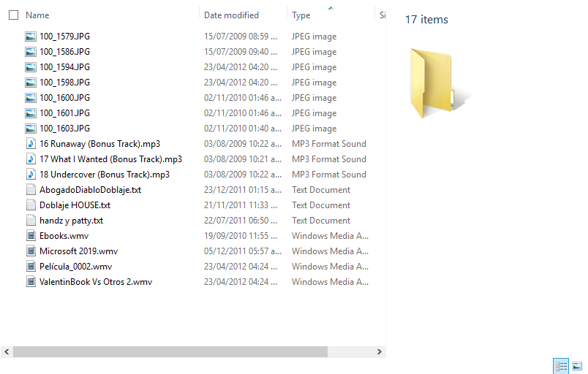This screenshot has height=374, width=588.
Task: Tick the select-all checkbox in header
Action: click(x=13, y=15)
